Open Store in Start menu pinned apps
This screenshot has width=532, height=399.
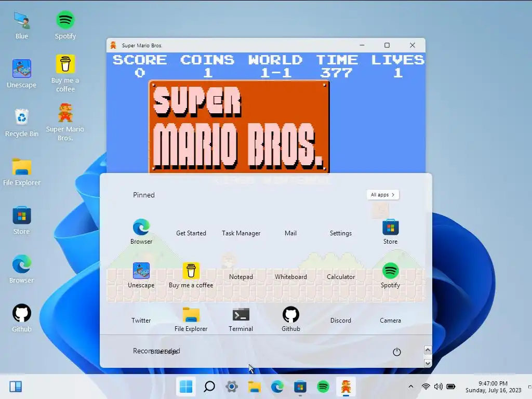[390, 232]
